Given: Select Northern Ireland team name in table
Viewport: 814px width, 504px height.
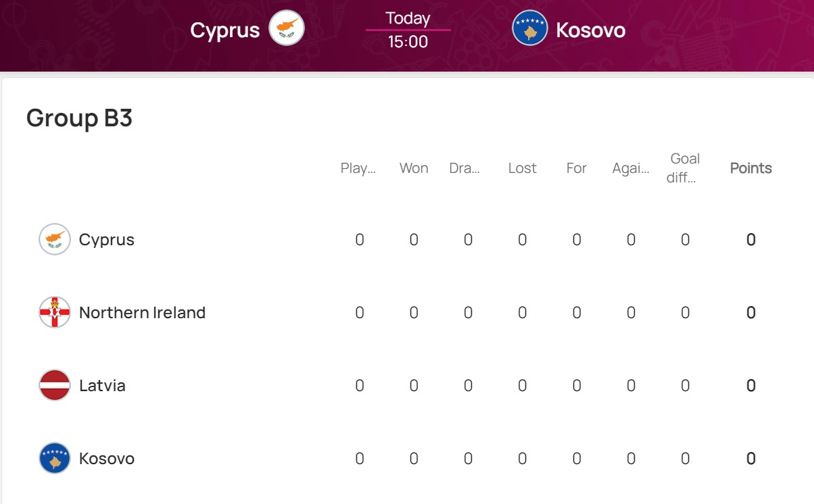Looking at the screenshot, I should pos(142,312).
